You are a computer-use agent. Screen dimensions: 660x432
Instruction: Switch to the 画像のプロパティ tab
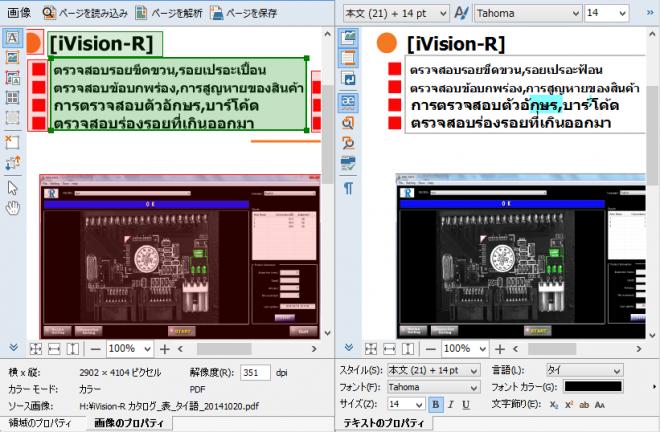click(x=129, y=423)
